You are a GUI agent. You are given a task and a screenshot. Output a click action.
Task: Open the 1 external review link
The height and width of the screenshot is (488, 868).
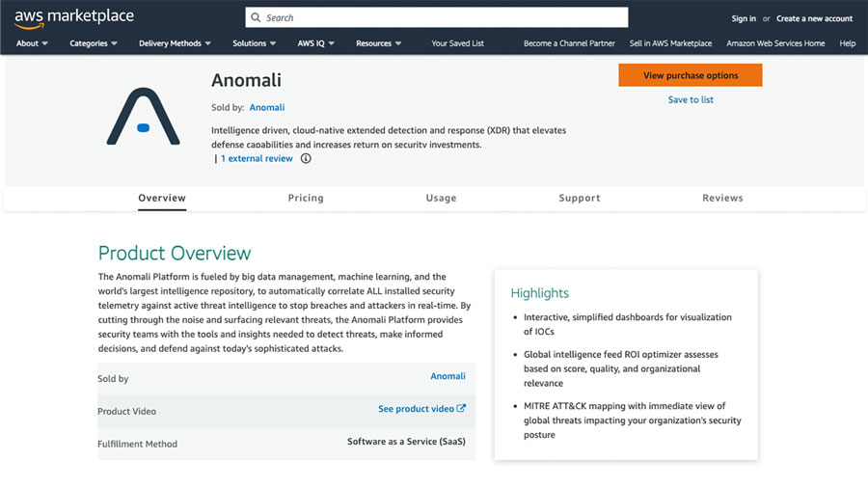(x=257, y=158)
